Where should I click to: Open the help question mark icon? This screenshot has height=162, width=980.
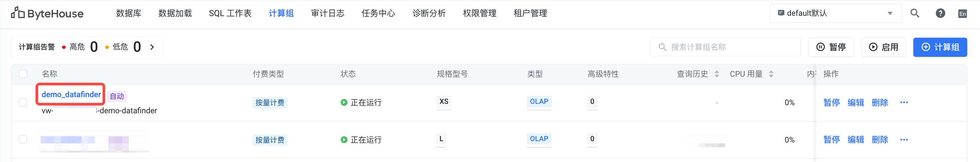point(940,13)
